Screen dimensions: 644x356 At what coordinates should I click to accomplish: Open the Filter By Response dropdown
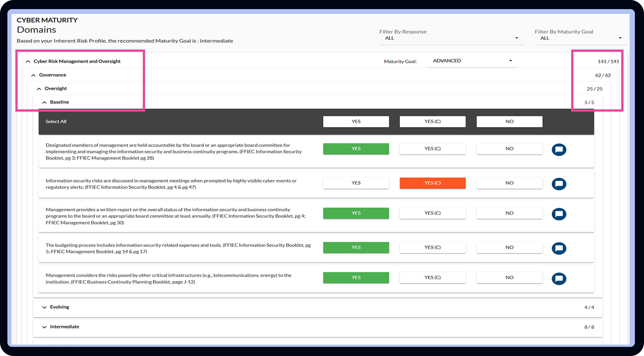pyautogui.click(x=451, y=38)
